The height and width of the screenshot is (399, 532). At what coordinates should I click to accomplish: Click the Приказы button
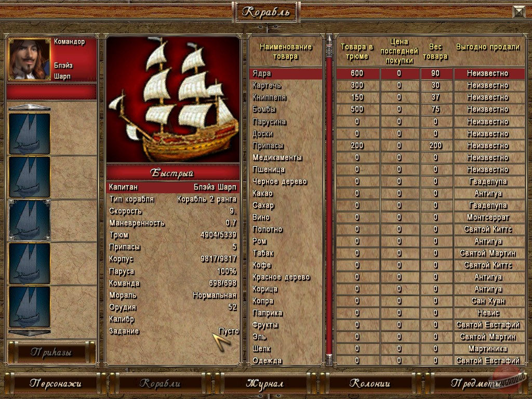[x=51, y=352]
